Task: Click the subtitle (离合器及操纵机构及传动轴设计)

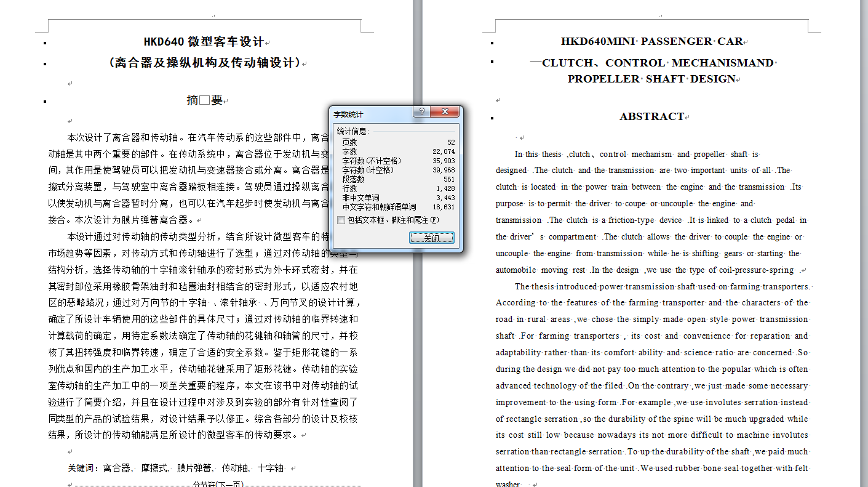Action: (204, 62)
